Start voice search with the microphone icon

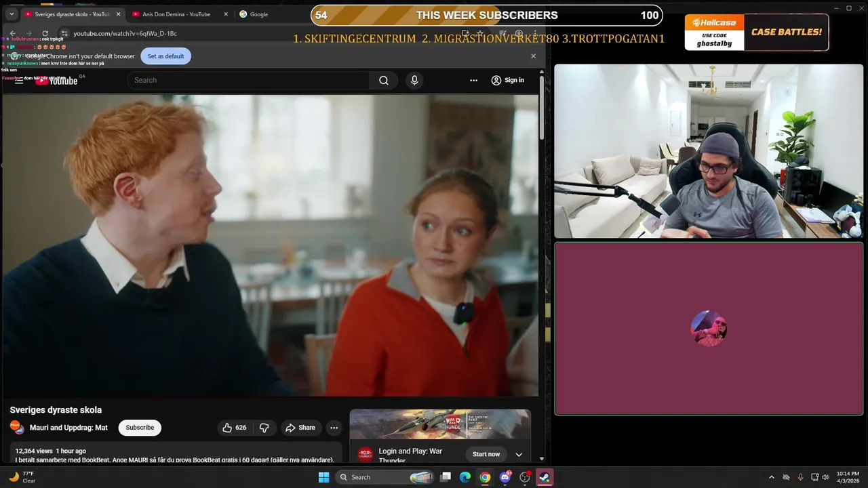click(x=414, y=80)
